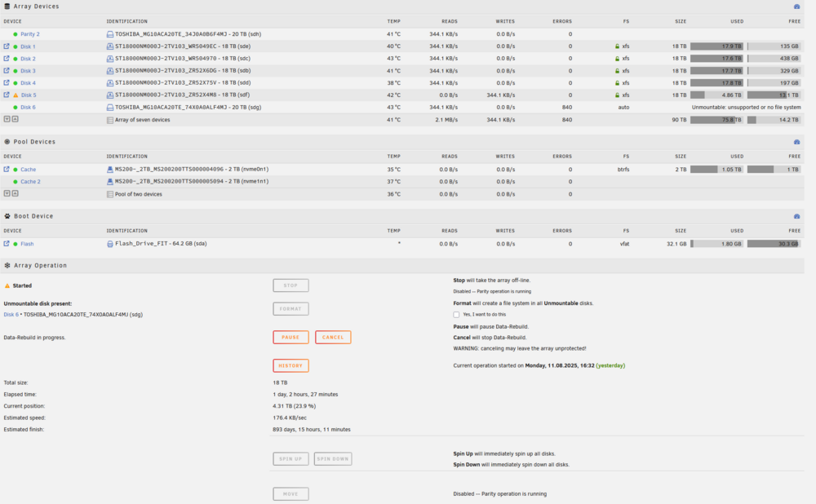The image size is (816, 504).
Task: Click the drive icon for Parity 2 identification
Action: [110, 34]
